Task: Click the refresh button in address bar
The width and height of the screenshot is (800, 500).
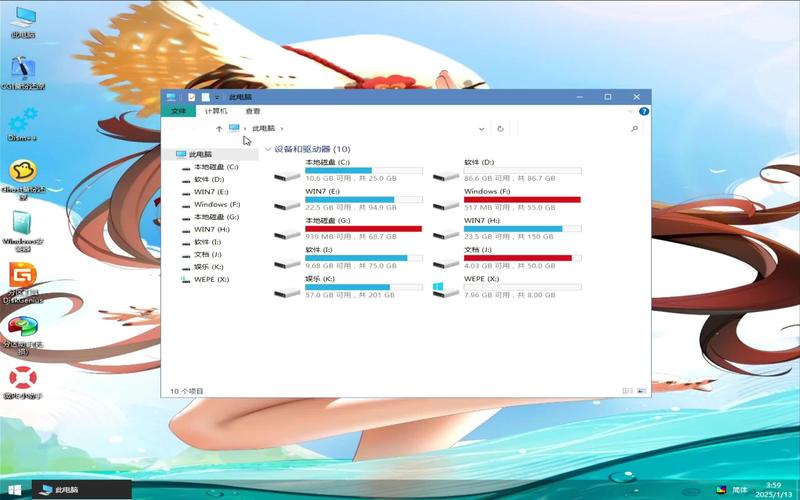Action: pos(500,129)
